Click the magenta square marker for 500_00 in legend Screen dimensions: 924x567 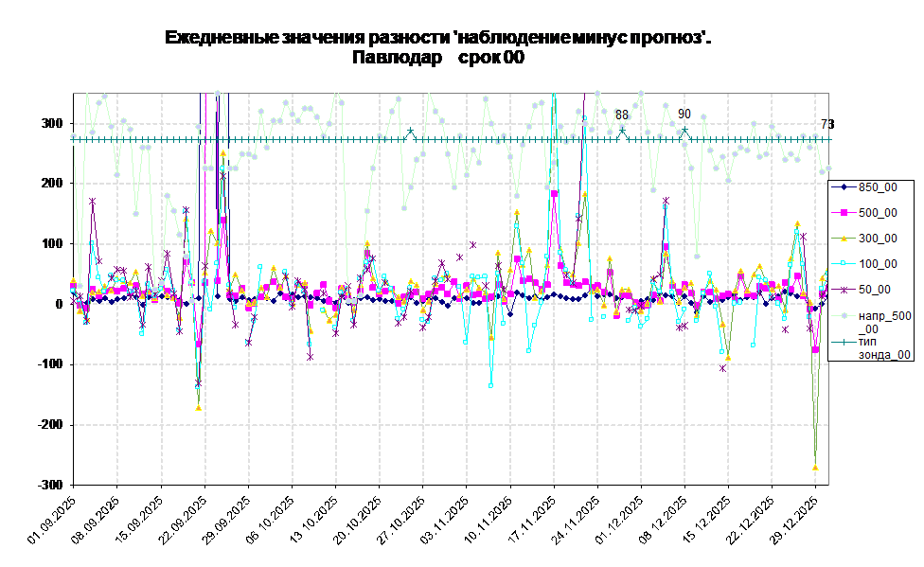point(844,213)
